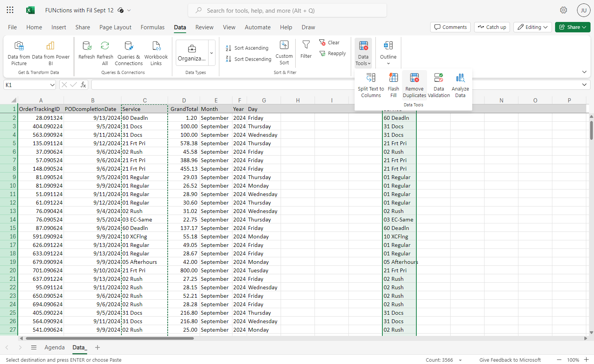594x364 pixels.
Task: Reapply the filter
Action: [332, 54]
